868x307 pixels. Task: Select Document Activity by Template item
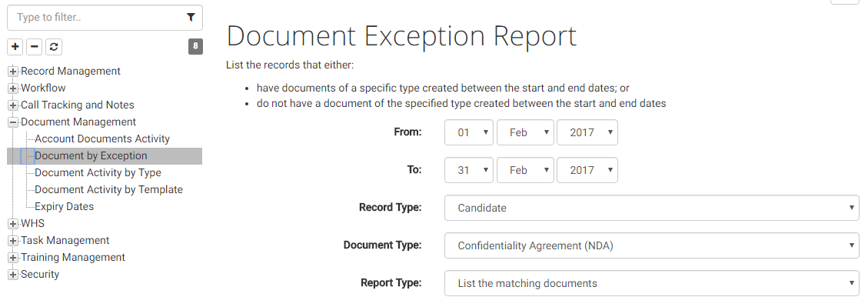tap(108, 189)
